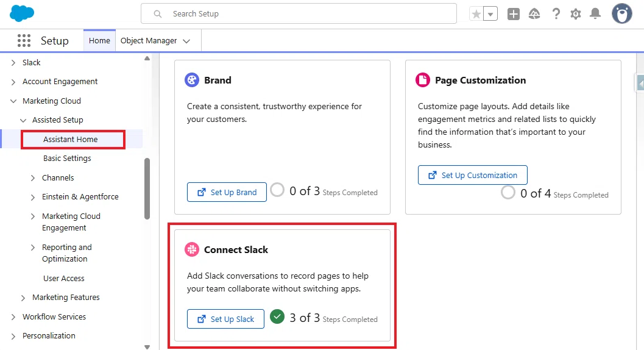Open the Setup gear icon
Viewport: 644px width, 350px height.
pos(576,14)
